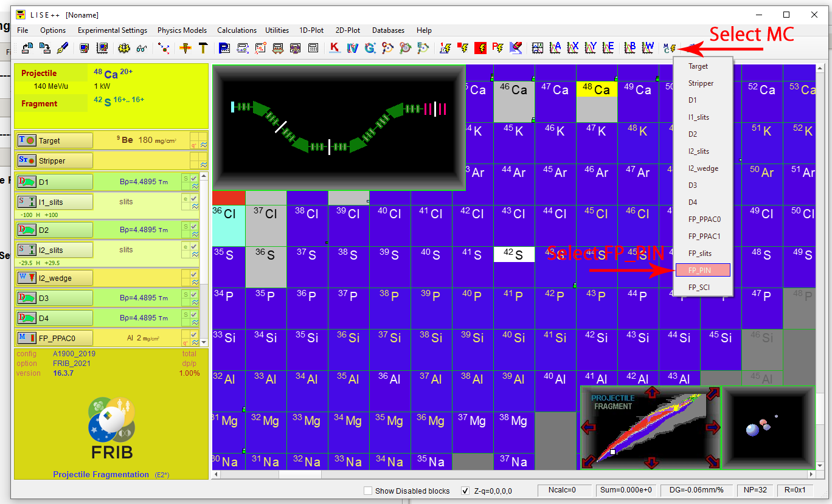Select the 42S isotope cell in chart
Screen dimensions: 832x504
tap(514, 255)
